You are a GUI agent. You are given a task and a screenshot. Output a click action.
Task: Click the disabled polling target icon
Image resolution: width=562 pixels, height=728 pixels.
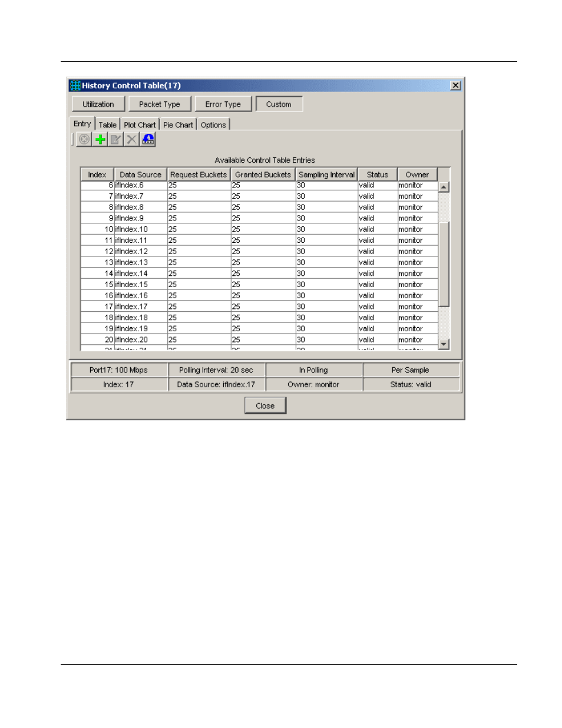(84, 139)
